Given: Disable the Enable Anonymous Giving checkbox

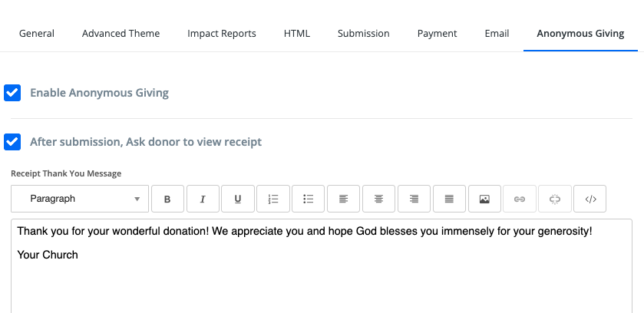Looking at the screenshot, I should [x=12, y=93].
